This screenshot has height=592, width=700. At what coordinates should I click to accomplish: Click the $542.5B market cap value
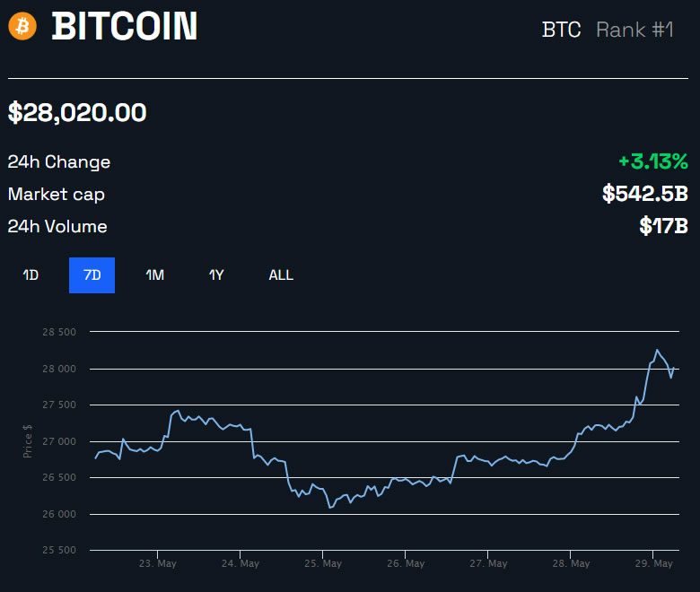tap(645, 194)
